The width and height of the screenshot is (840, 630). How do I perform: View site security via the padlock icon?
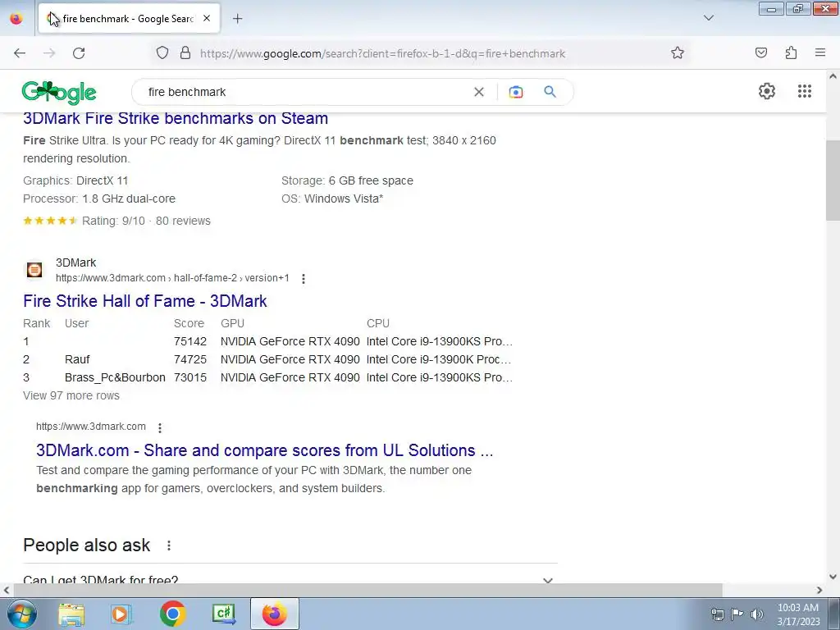tap(185, 53)
